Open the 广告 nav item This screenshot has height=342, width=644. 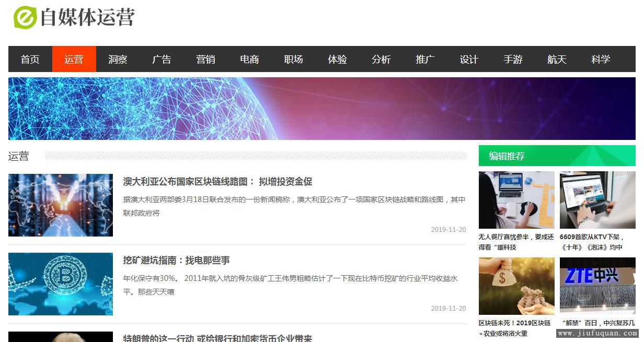coord(162,59)
